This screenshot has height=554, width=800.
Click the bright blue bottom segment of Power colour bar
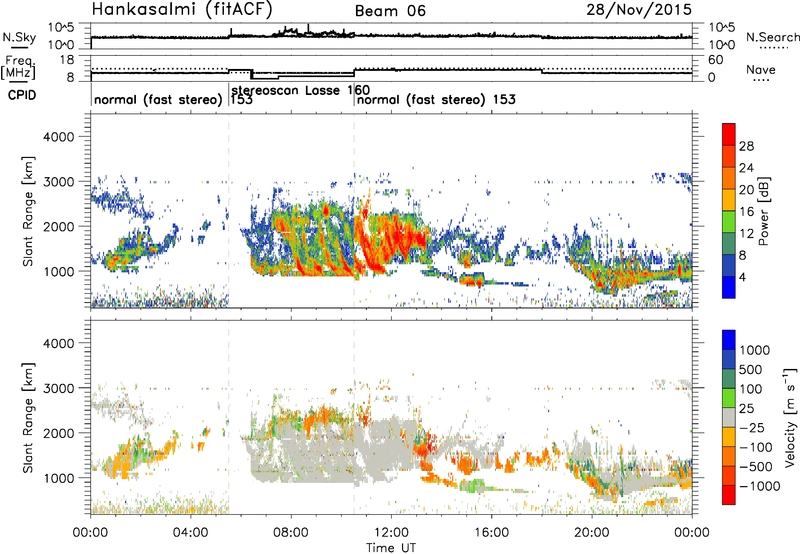click(x=729, y=288)
